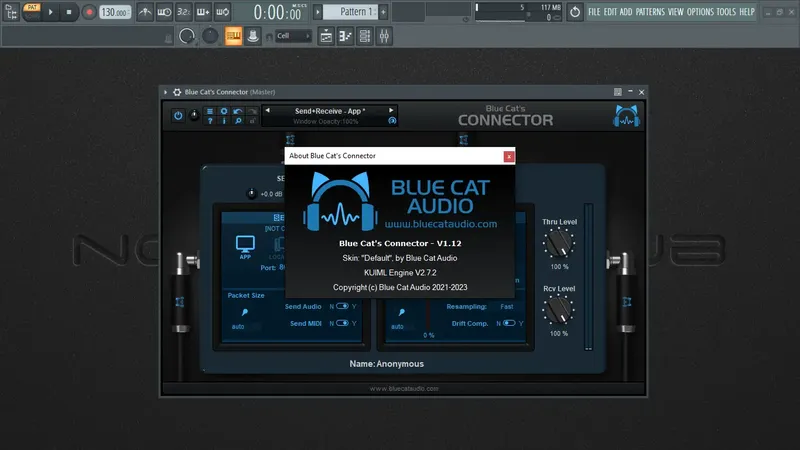Image resolution: width=800 pixels, height=450 pixels.
Task: Open the OPTIONS menu
Action: [x=700, y=12]
